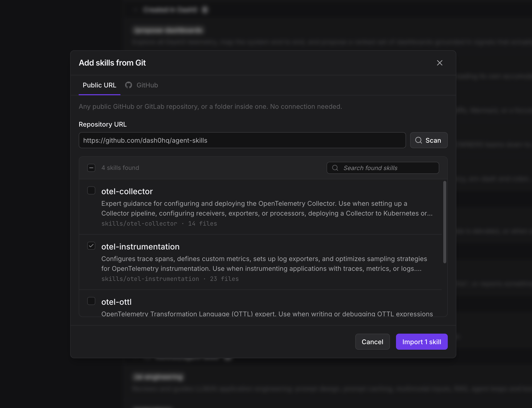Screen dimensions: 532x408
Task: Focus the Search found skills field
Action: (383, 168)
